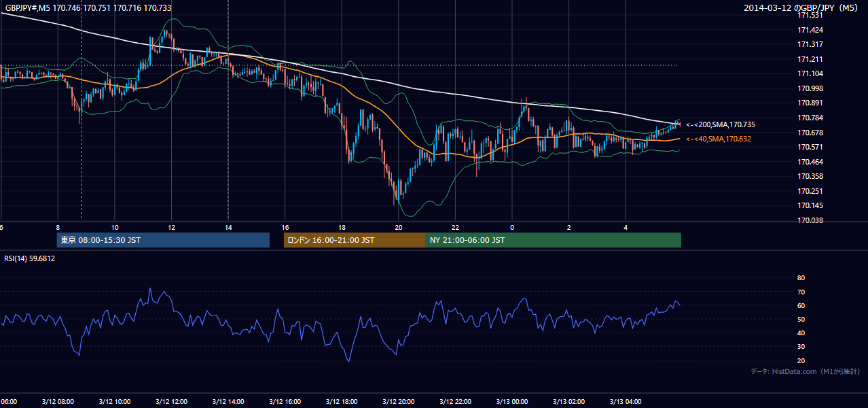868x408 pixels.
Task: Click the 3/12 12:00 time axis label
Action: [172, 401]
